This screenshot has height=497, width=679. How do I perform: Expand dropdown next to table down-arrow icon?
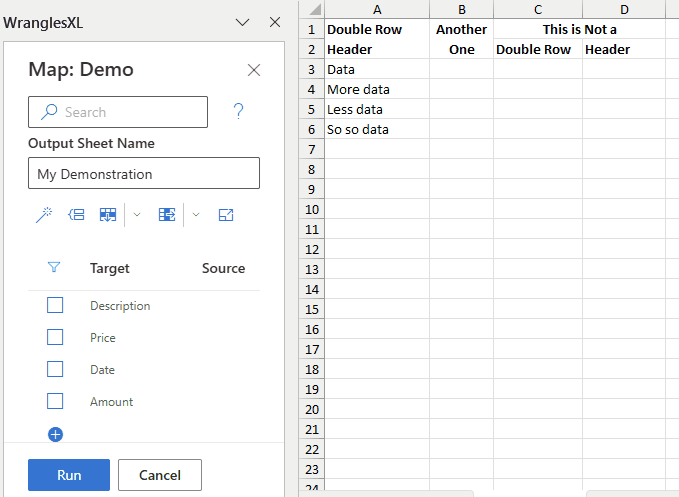[x=137, y=214]
